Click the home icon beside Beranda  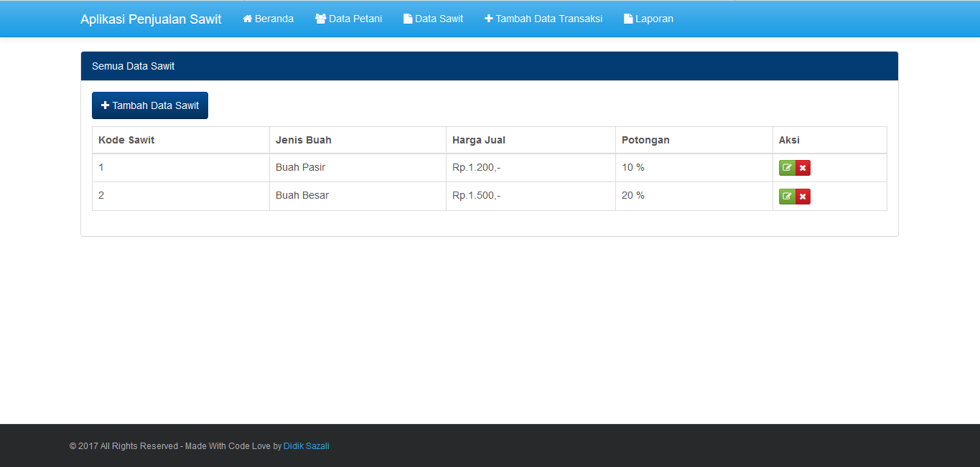tap(247, 18)
